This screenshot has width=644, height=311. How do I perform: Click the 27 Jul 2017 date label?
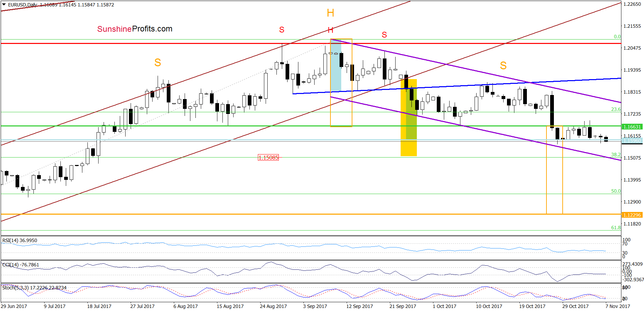[x=142, y=306]
